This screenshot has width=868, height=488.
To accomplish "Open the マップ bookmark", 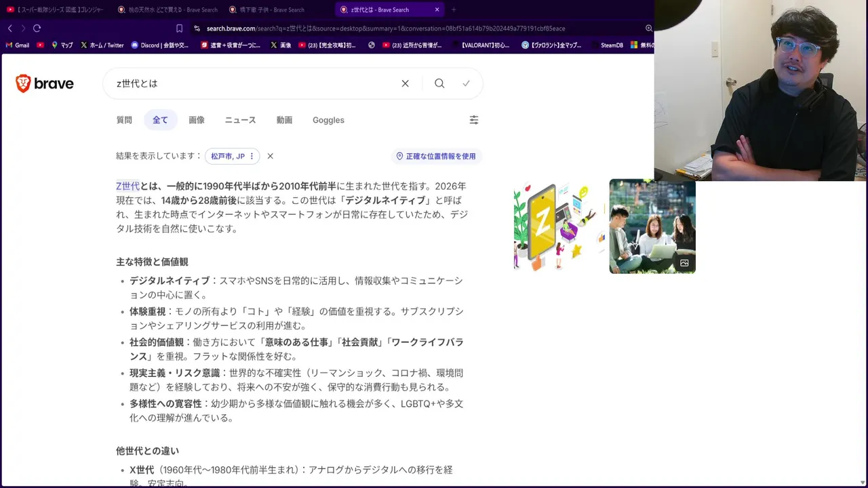I will (x=62, y=45).
